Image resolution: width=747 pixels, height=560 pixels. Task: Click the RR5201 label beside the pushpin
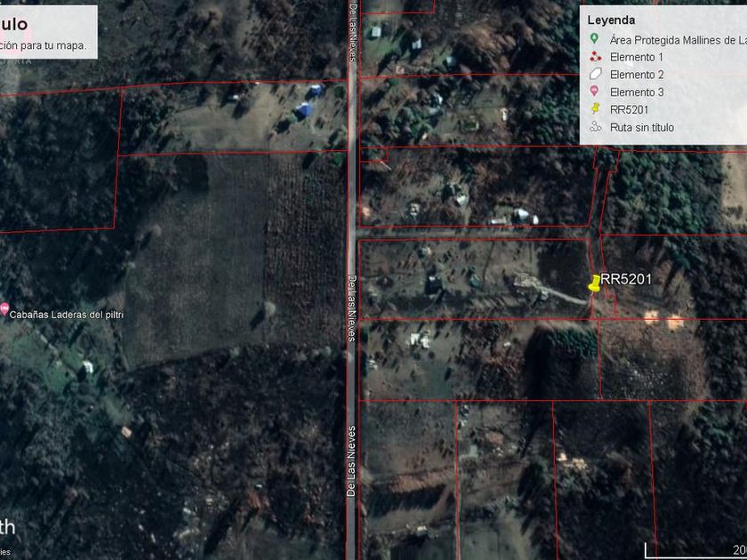point(625,279)
